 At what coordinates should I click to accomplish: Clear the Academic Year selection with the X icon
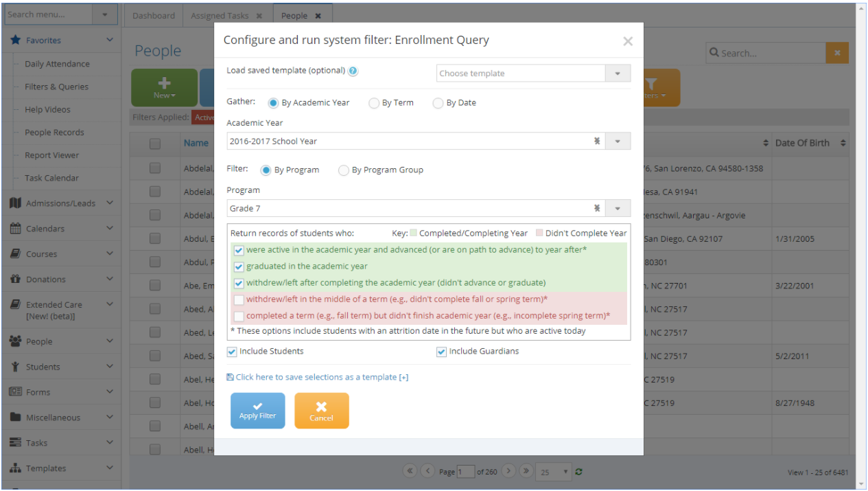tap(597, 141)
